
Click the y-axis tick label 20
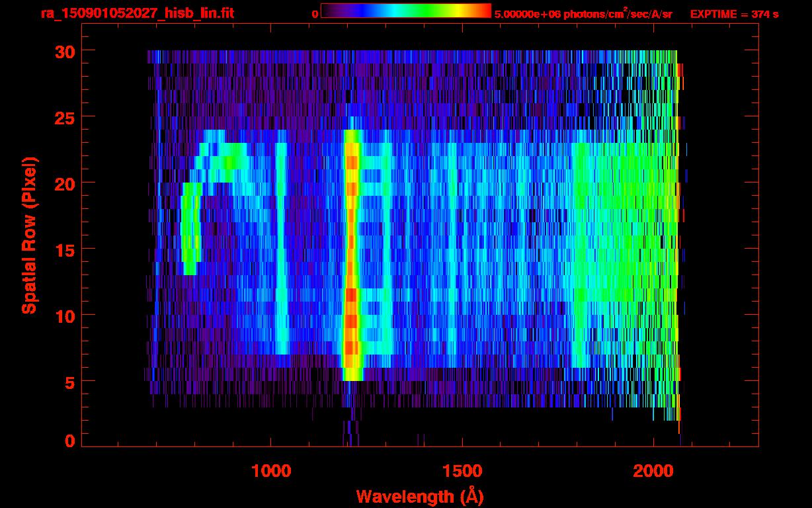pyautogui.click(x=65, y=183)
